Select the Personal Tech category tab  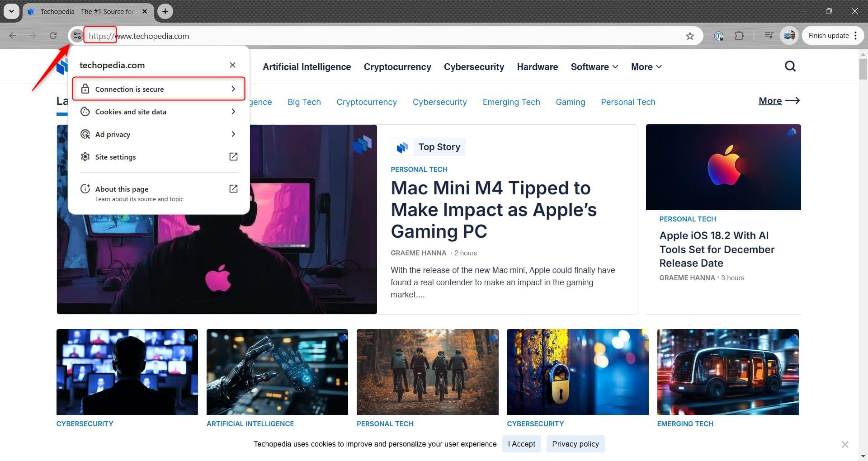pyautogui.click(x=628, y=102)
